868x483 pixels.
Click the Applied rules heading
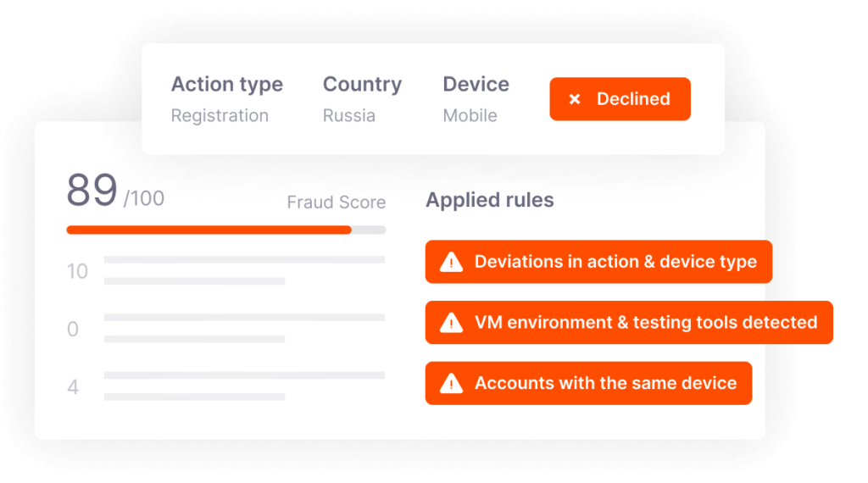pos(490,200)
